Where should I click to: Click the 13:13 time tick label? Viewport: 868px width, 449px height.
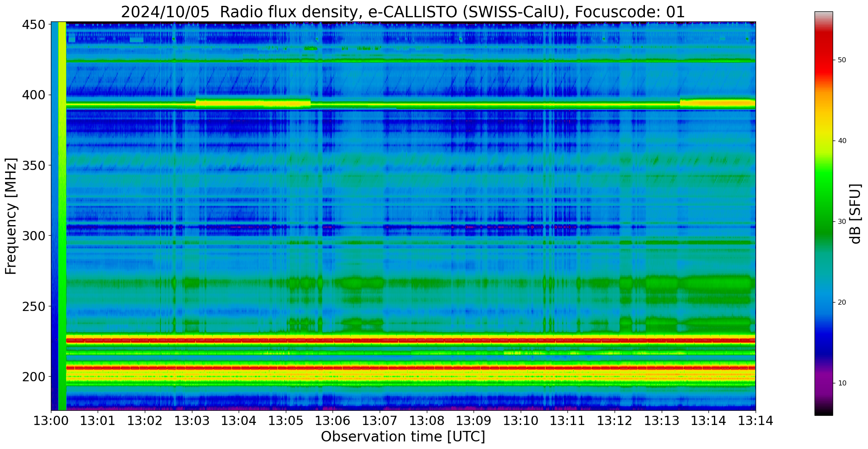662,421
